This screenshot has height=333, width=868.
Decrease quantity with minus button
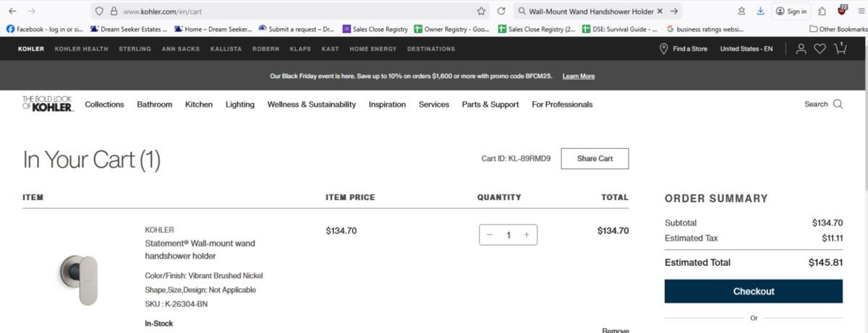tap(490, 235)
